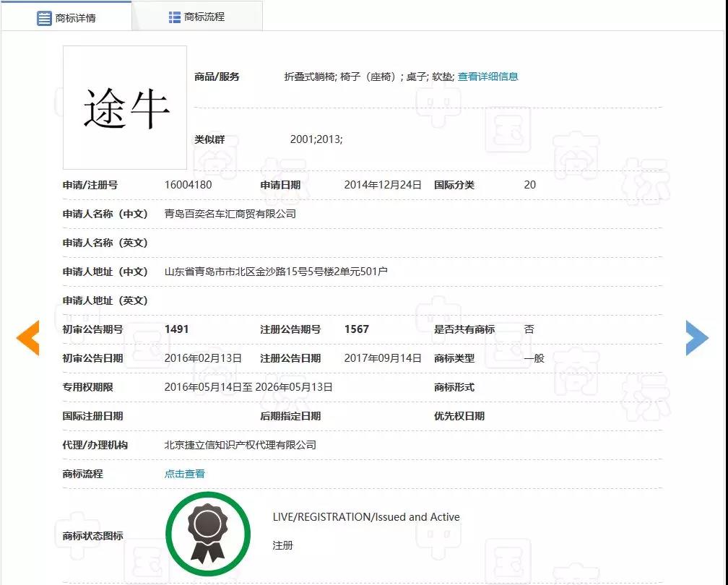The image size is (728, 585).
Task: Click similar group value 2001;2013
Action: [316, 139]
